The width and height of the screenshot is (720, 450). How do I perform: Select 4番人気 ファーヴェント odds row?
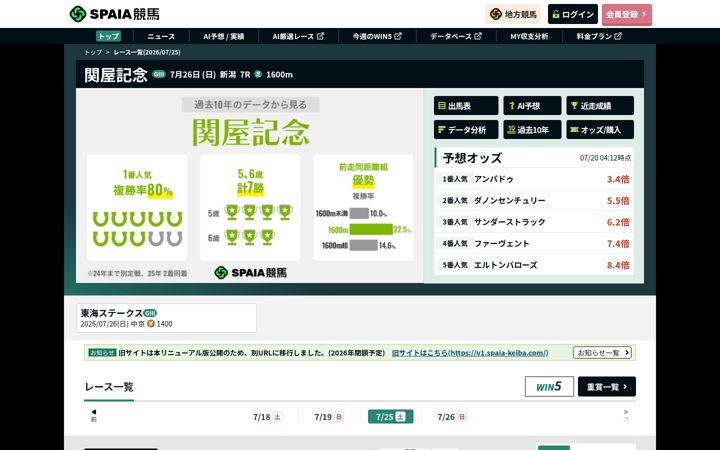[534, 244]
